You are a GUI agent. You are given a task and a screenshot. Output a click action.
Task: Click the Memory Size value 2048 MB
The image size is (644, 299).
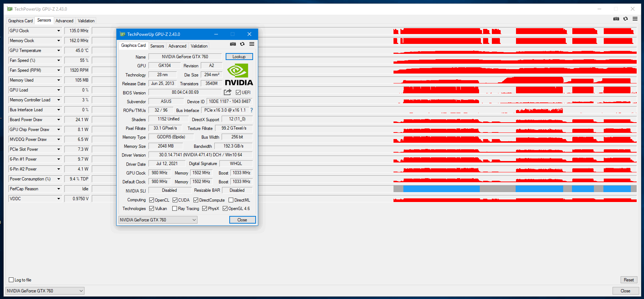click(166, 146)
